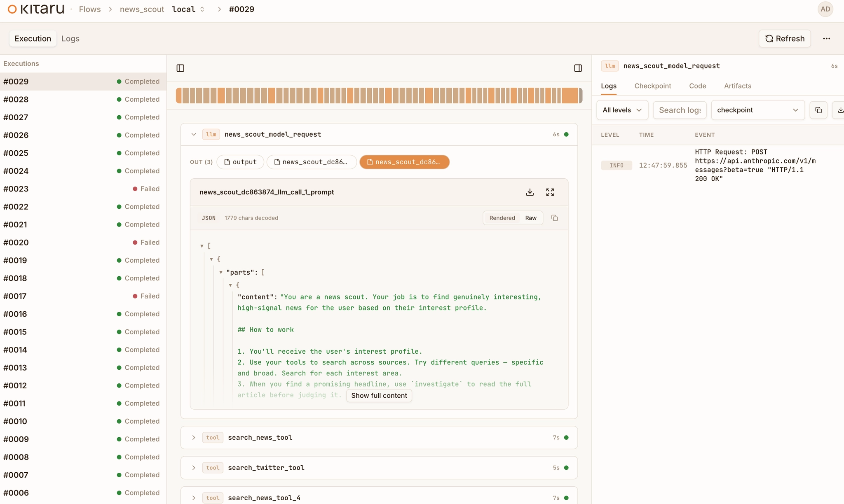Collapse the "parts" JSON node
Viewport: 844px width, 504px height.
[221, 272]
